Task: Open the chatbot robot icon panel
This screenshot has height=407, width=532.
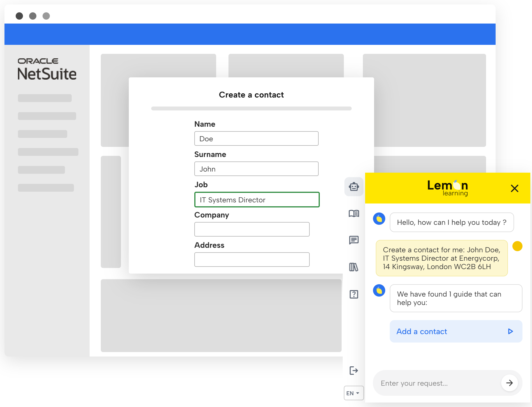Action: coord(354,187)
